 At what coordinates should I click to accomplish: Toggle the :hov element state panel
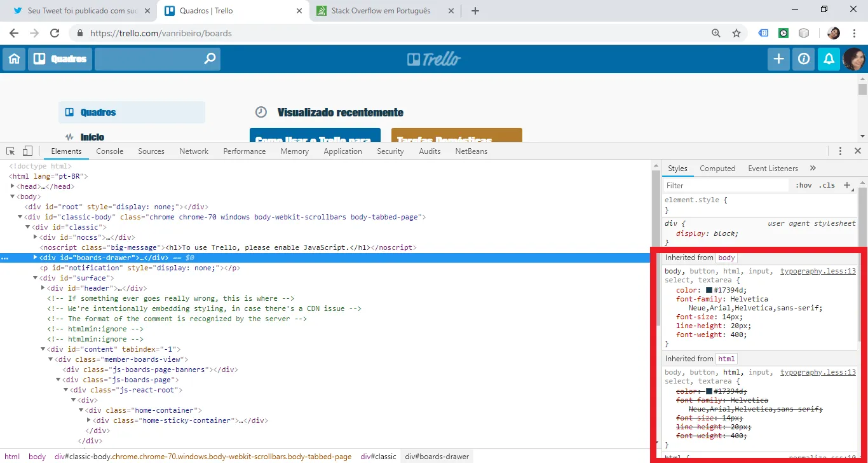[x=804, y=186]
